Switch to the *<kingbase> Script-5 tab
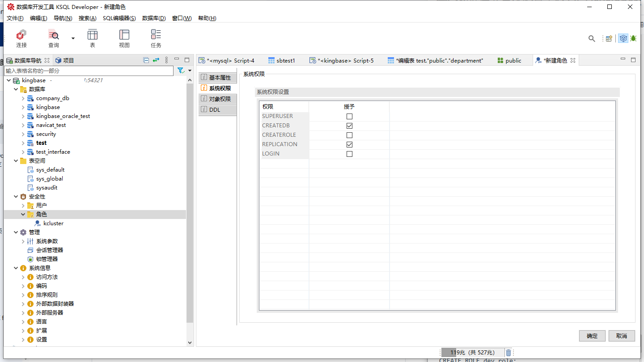This screenshot has height=362, width=644. point(341,60)
